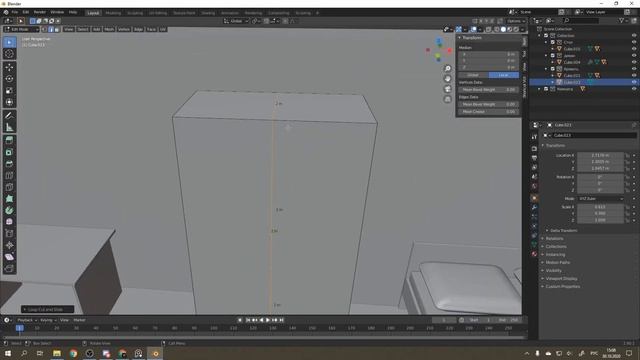
Task: Select the Move tool
Action: 9,67
